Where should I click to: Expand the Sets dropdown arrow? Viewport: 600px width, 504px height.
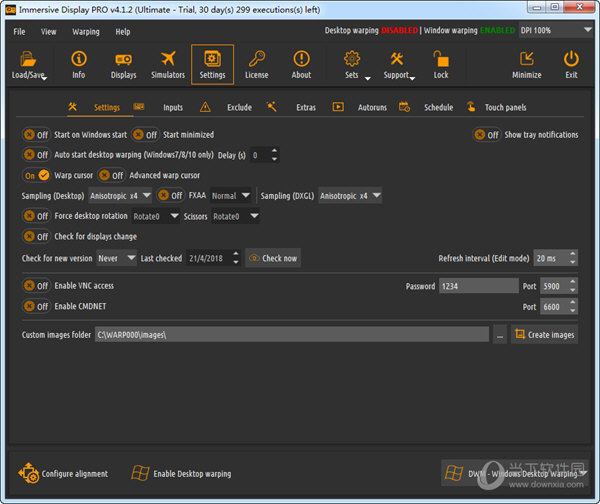368,78
